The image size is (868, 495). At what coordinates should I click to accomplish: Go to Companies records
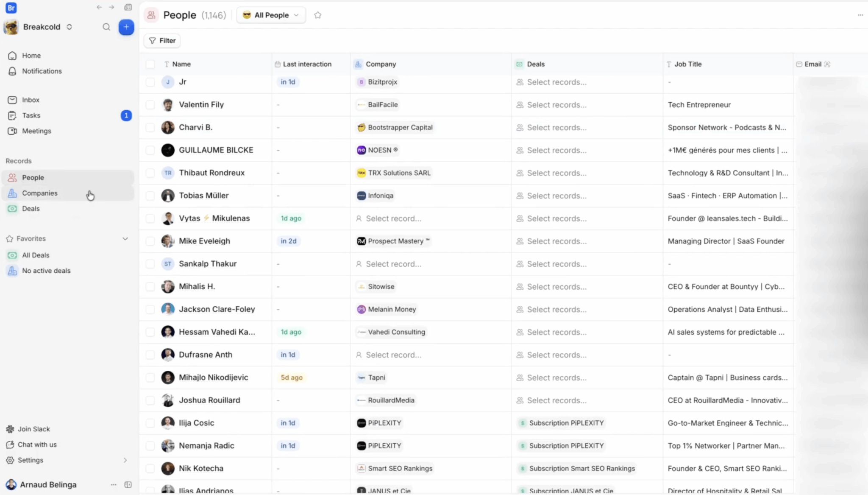click(x=68, y=193)
